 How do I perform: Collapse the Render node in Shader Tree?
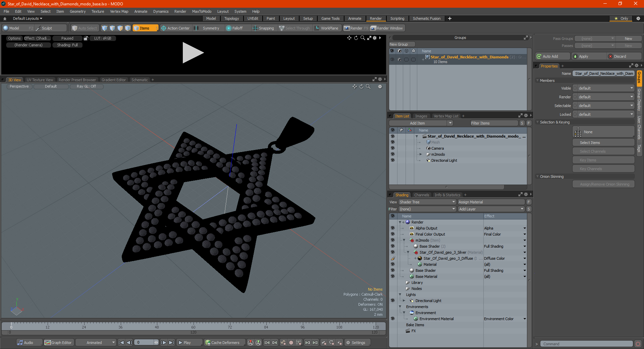[400, 222]
